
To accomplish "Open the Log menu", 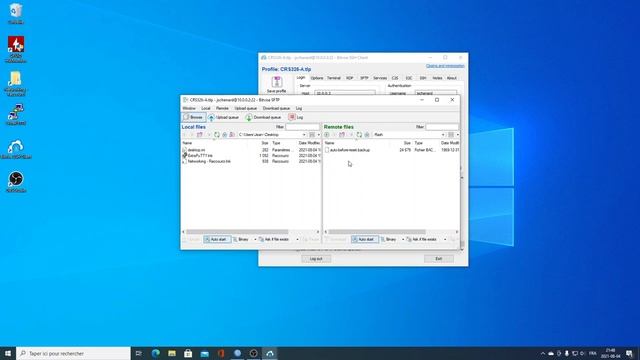I will [299, 108].
